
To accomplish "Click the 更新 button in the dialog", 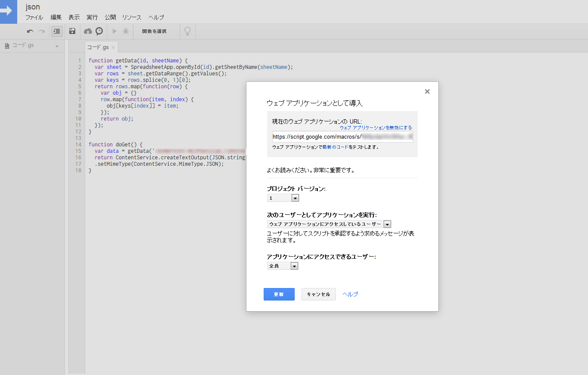I will click(x=279, y=294).
